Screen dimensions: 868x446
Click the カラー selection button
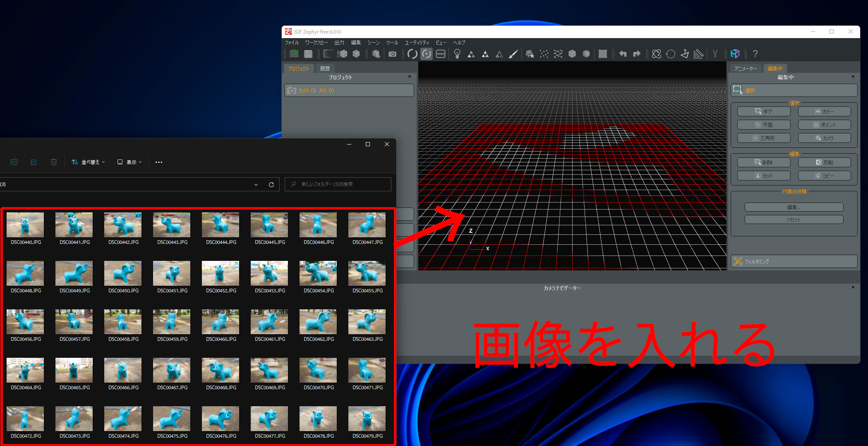pos(825,111)
